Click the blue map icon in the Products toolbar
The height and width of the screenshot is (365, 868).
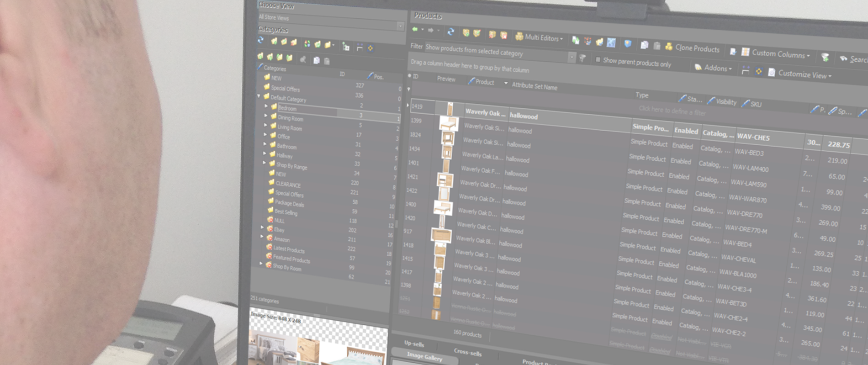coord(611,42)
